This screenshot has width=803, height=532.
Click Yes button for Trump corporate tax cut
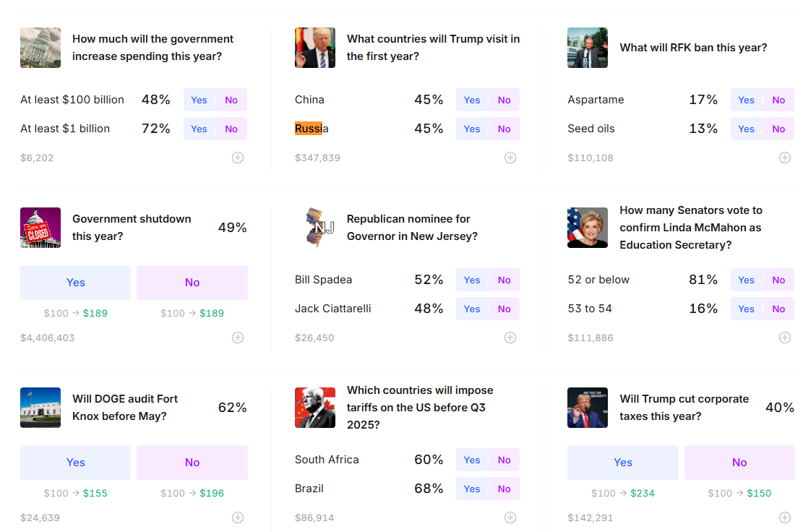(x=623, y=463)
